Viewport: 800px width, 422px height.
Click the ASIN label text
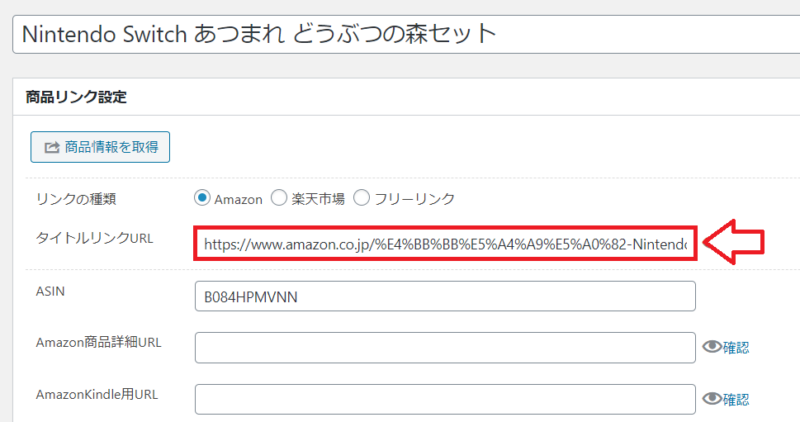click(51, 291)
